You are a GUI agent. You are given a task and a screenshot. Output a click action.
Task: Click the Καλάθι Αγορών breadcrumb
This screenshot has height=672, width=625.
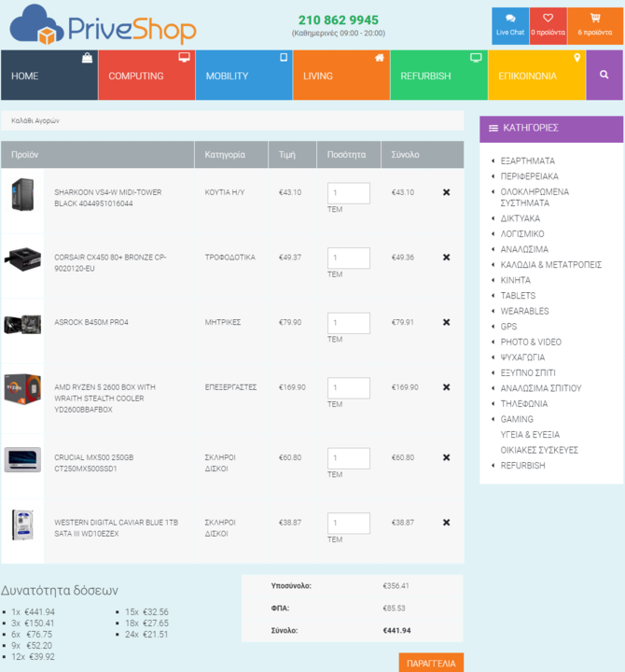[35, 120]
